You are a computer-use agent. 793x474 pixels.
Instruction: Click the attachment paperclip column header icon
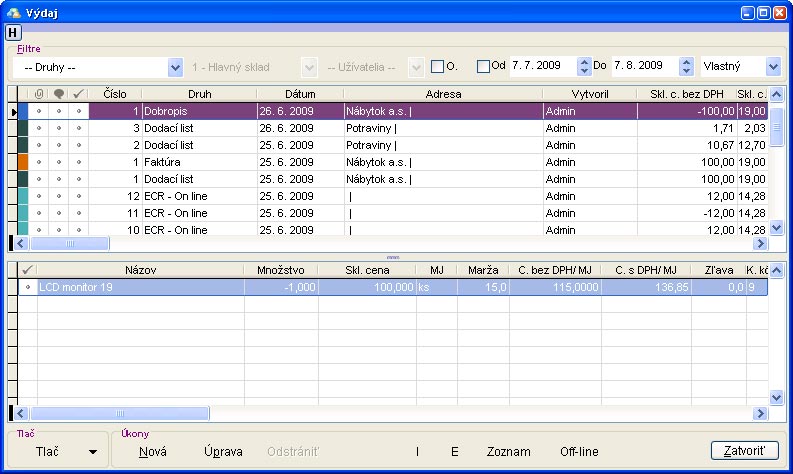(x=39, y=94)
